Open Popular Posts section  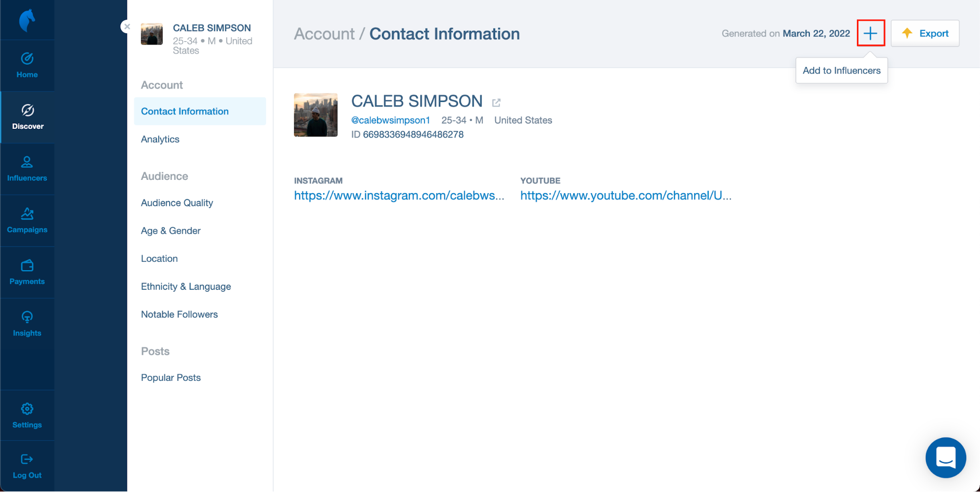(x=171, y=378)
